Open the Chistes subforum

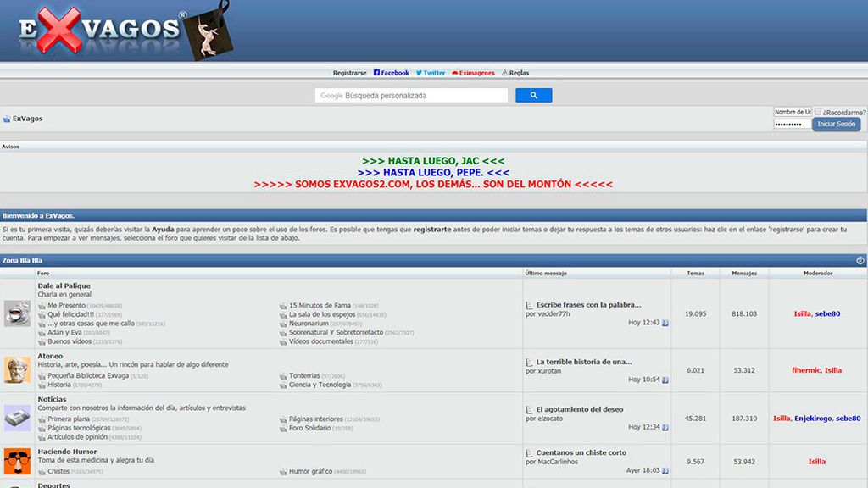58,471
